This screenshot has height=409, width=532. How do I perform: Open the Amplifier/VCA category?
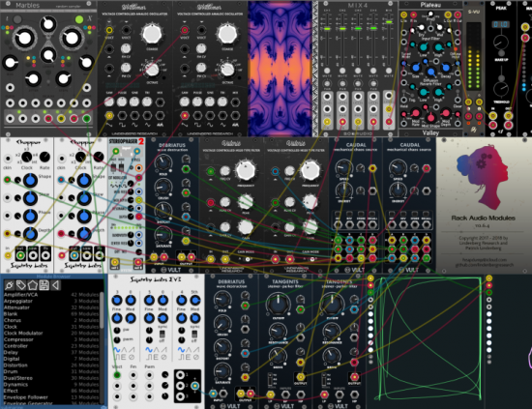tap(51, 295)
